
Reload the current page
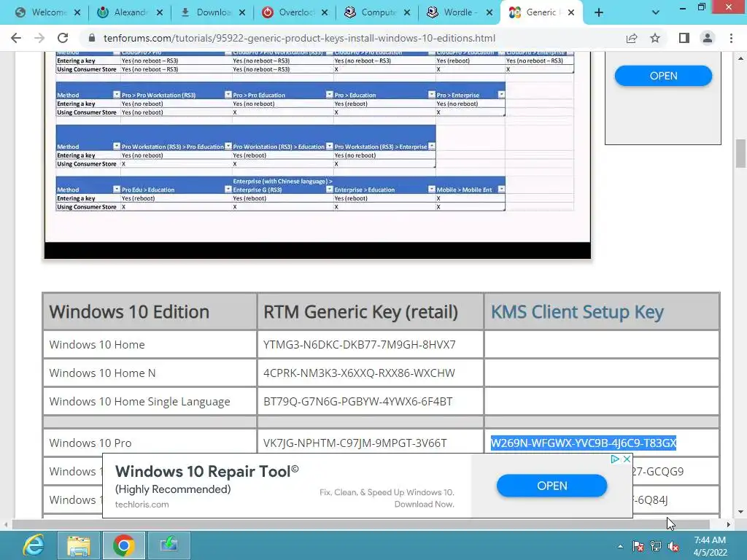point(63,38)
